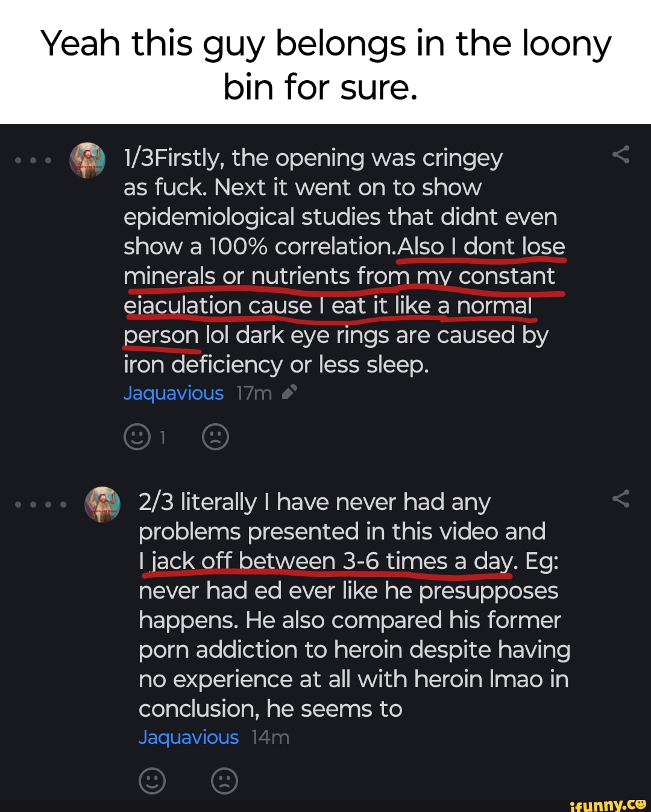Click the second comment's avatar picture
The height and width of the screenshot is (812, 651).
tap(102, 505)
